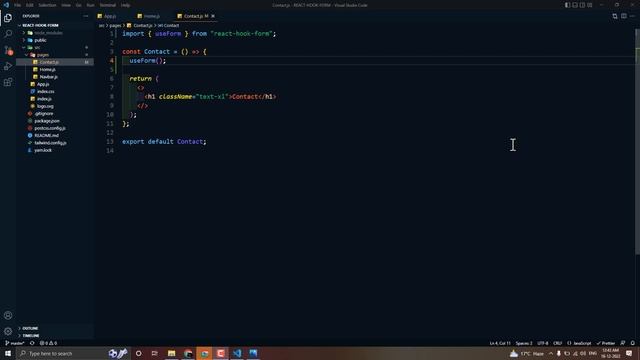Open package.json from the file tree
The height and width of the screenshot is (360, 640).
[47, 121]
